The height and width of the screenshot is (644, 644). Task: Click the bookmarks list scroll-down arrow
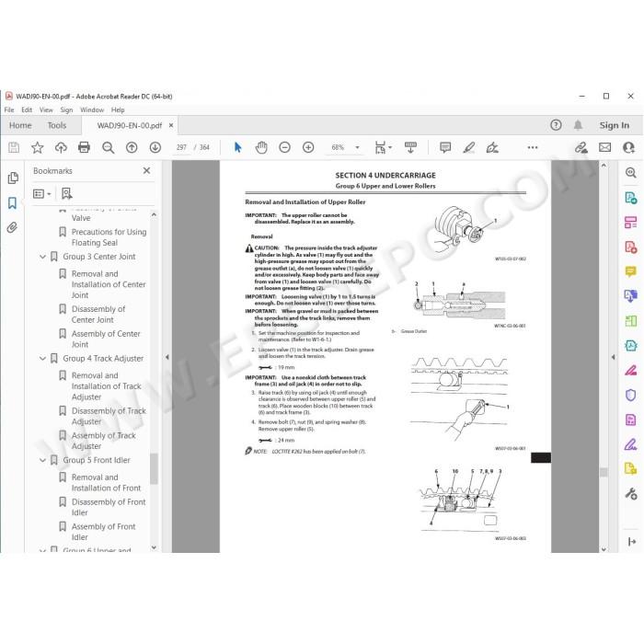pos(154,547)
